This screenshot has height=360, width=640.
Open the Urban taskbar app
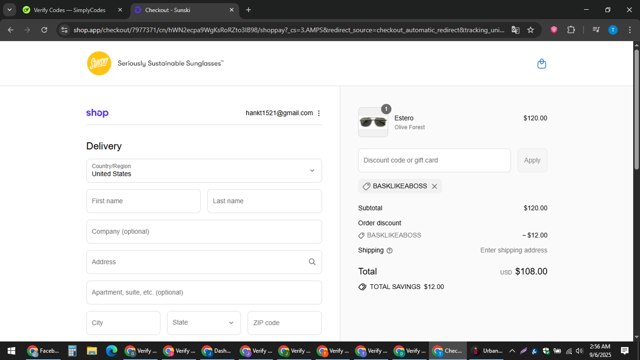(x=487, y=351)
